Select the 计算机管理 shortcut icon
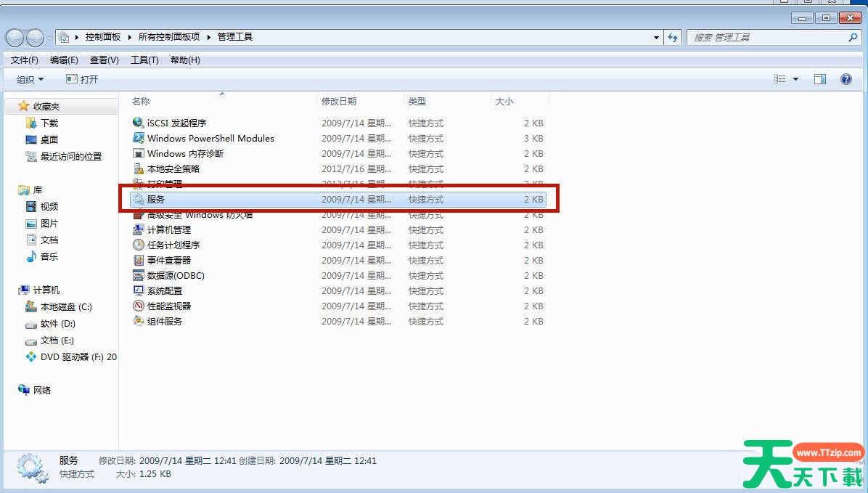This screenshot has width=868, height=493. point(139,229)
